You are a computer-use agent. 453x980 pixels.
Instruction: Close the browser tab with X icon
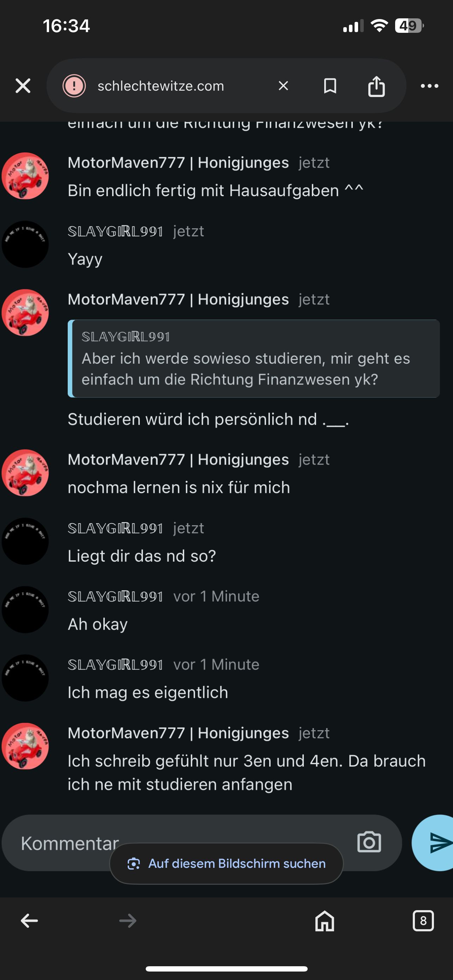click(x=23, y=86)
